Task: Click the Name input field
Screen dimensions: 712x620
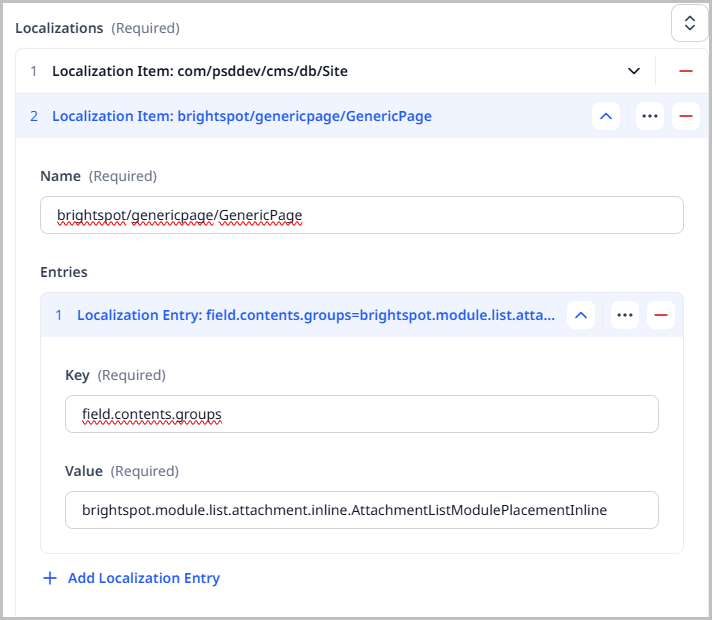Action: point(362,215)
